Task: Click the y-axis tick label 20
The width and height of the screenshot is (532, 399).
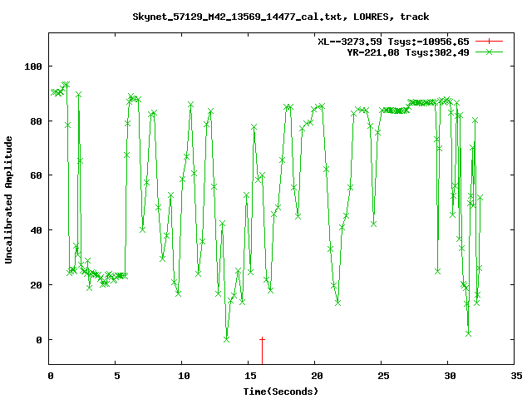Action: [x=36, y=285]
